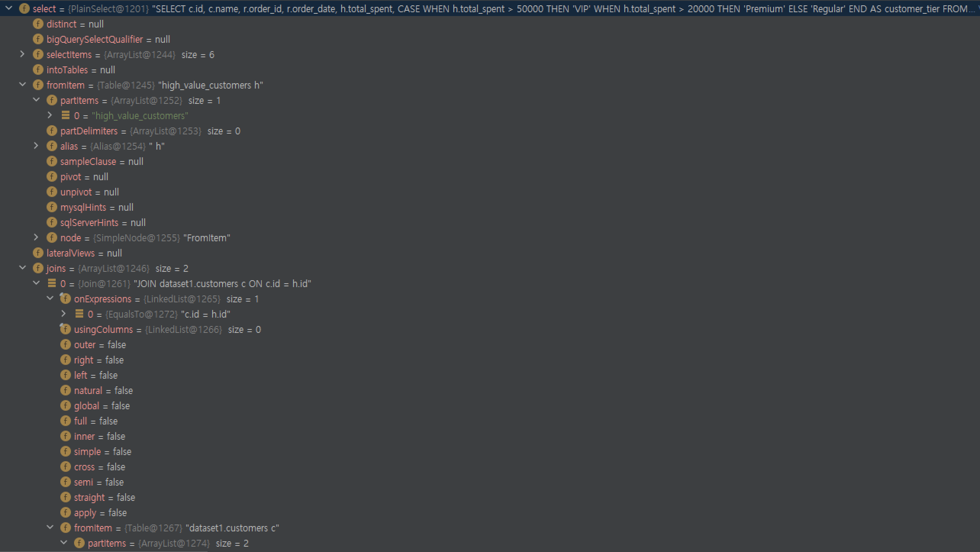The image size is (980, 552).
Task: Click the list element icon of joins entry 0
Action: (52, 283)
